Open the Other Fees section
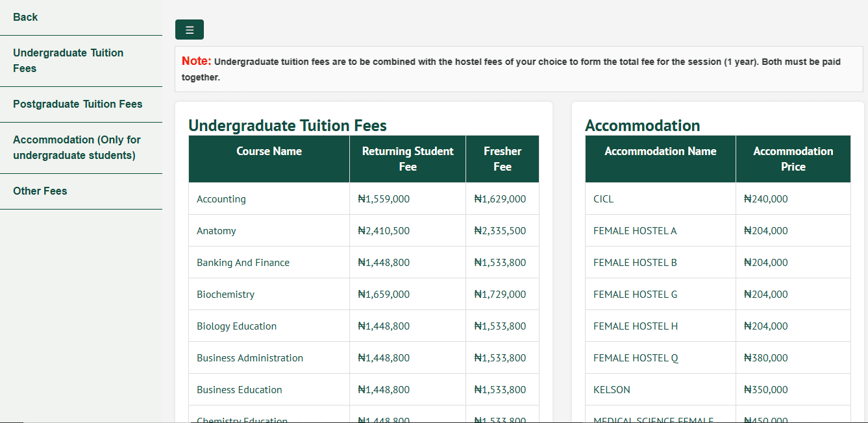868x423 pixels. click(40, 191)
